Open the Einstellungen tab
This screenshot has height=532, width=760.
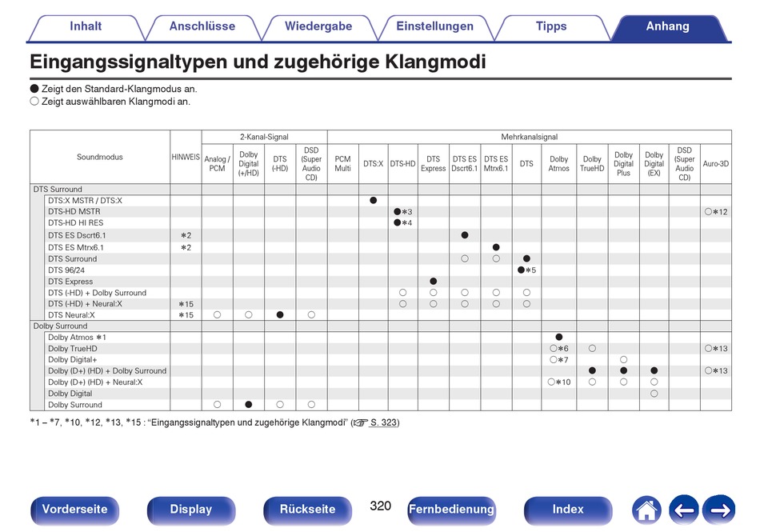[x=434, y=26]
